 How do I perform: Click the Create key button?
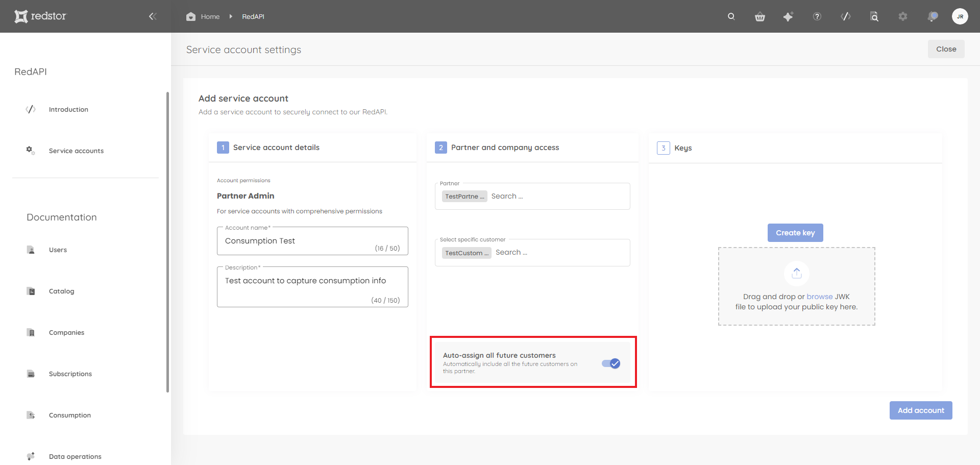click(795, 233)
